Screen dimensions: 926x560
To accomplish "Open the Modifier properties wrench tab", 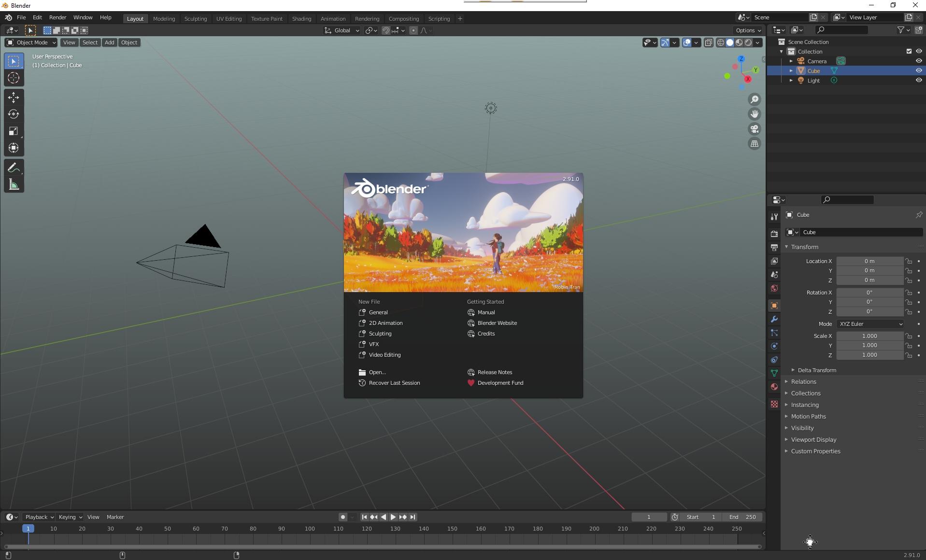I will 774,319.
